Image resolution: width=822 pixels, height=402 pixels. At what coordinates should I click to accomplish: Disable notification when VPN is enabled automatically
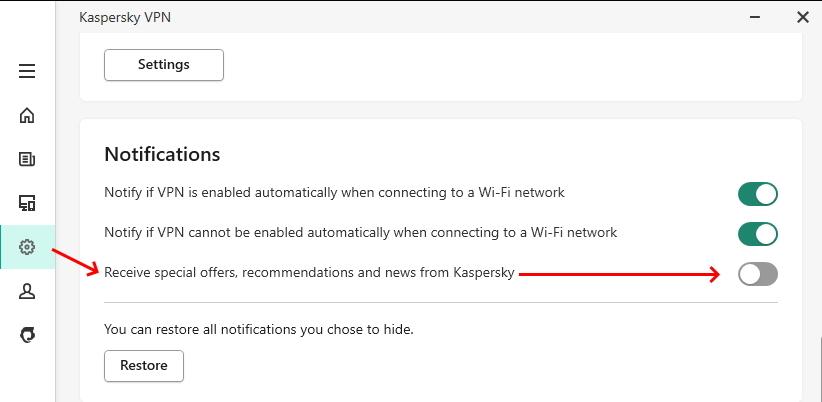tap(757, 193)
